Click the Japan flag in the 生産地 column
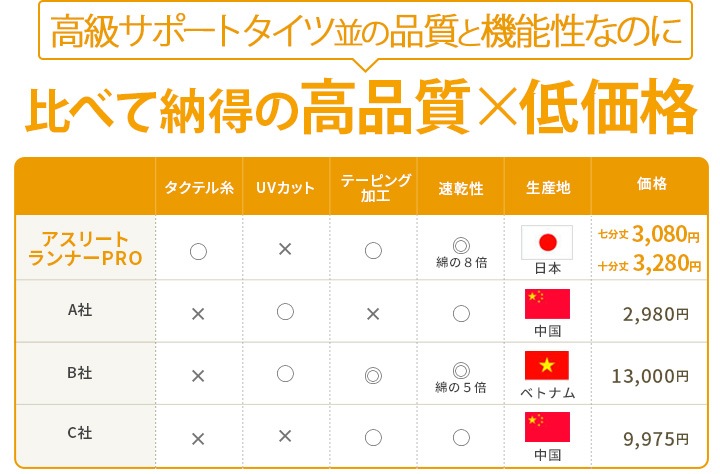Viewport: 720px width, 474px height. pos(547,242)
